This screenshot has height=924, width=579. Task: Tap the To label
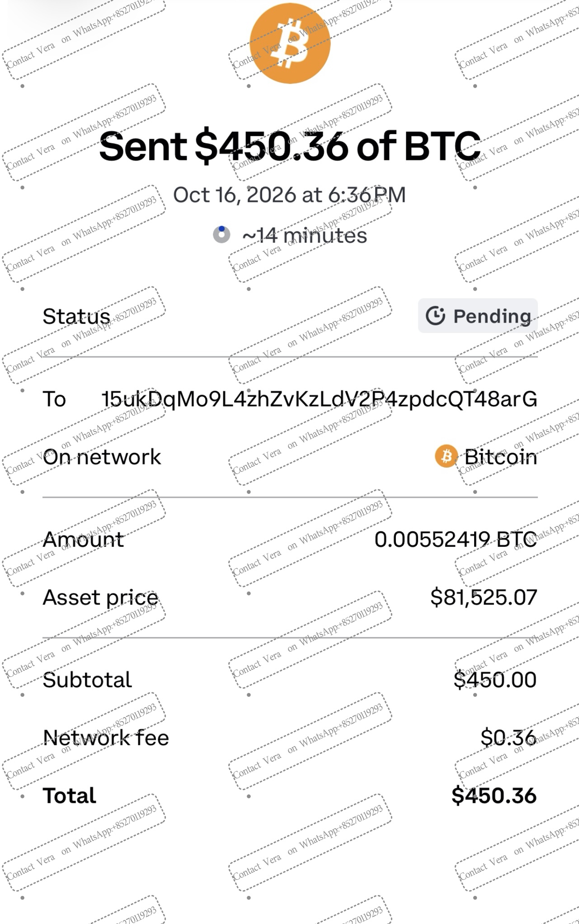(x=54, y=399)
